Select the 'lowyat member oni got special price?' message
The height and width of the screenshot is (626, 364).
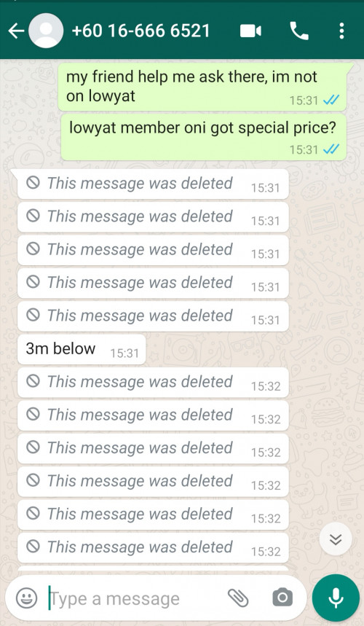(x=203, y=137)
